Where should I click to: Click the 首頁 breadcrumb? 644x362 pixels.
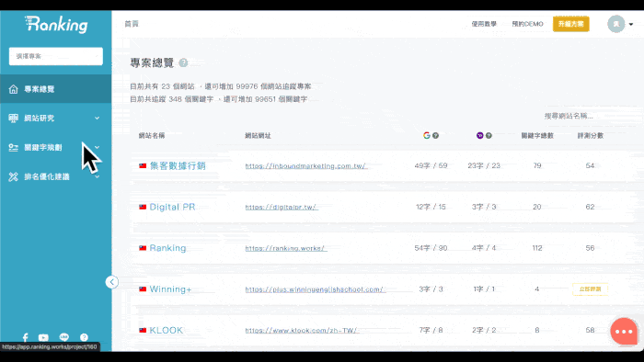point(132,24)
